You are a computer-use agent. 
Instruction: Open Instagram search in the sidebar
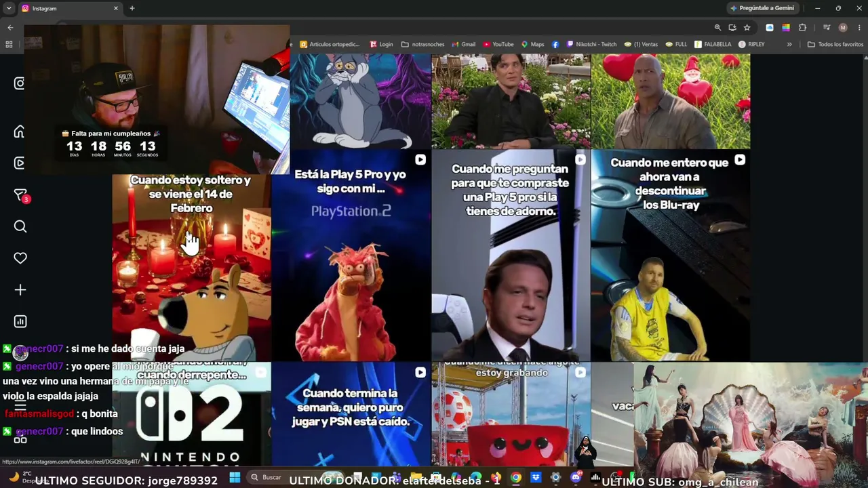(20, 226)
